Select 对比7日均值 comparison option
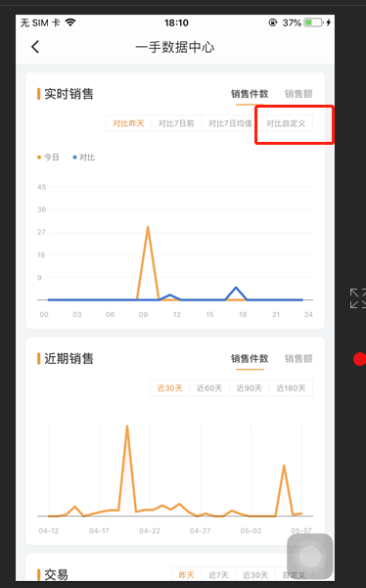 point(230,123)
